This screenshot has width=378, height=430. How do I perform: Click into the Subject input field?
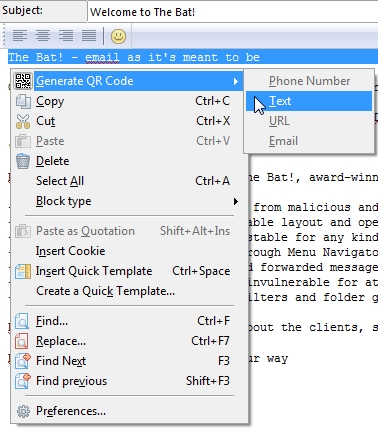(x=233, y=12)
